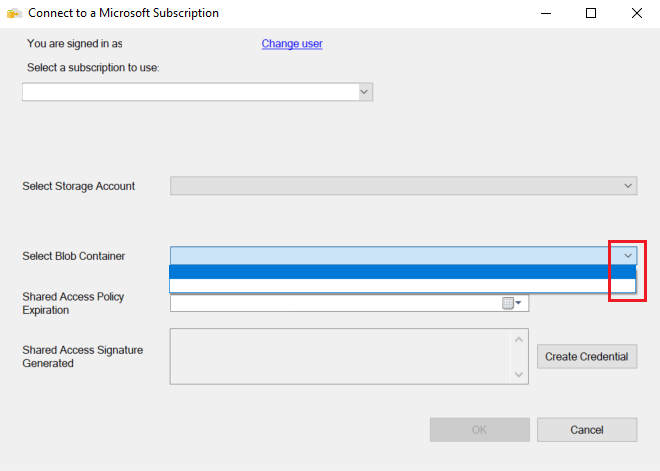Click the Select Blob Container combo box field
The width and height of the screenshot is (660, 471).
pyautogui.click(x=390, y=256)
